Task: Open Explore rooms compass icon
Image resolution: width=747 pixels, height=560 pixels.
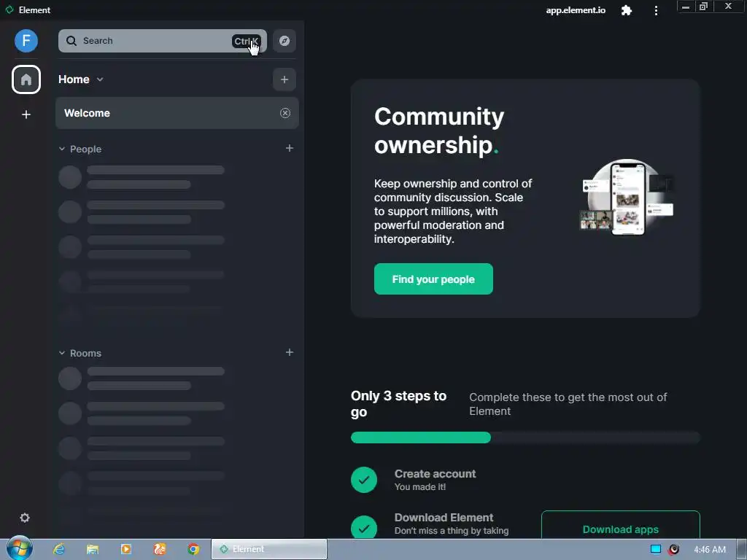Action: 285,41
